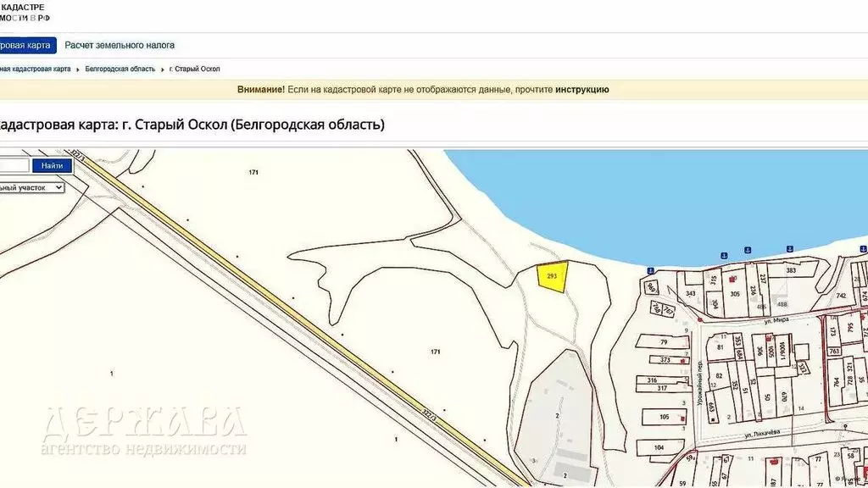Image resolution: width=868 pixels, height=488 pixels.
Task: Open the root кадастровая карта breadcrumb
Action: [x=35, y=69]
